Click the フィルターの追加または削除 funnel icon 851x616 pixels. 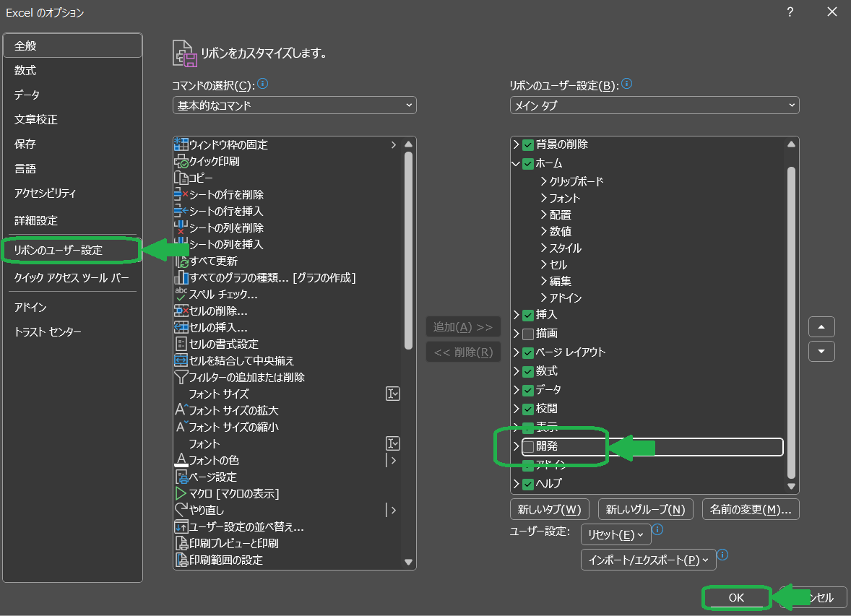(181, 377)
